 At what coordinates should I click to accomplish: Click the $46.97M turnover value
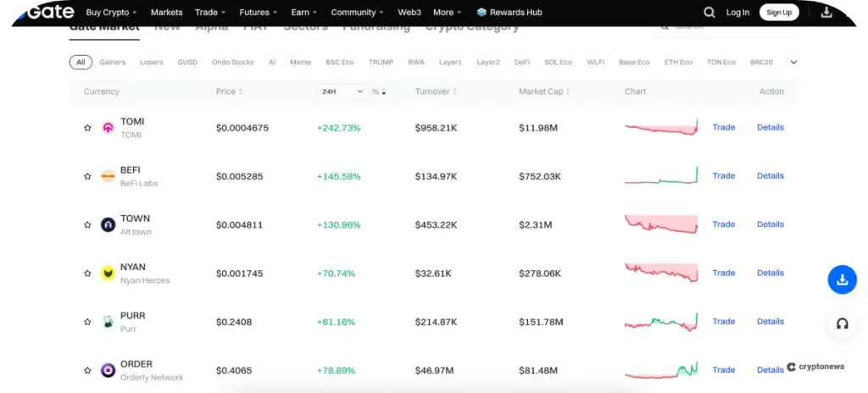(x=435, y=370)
